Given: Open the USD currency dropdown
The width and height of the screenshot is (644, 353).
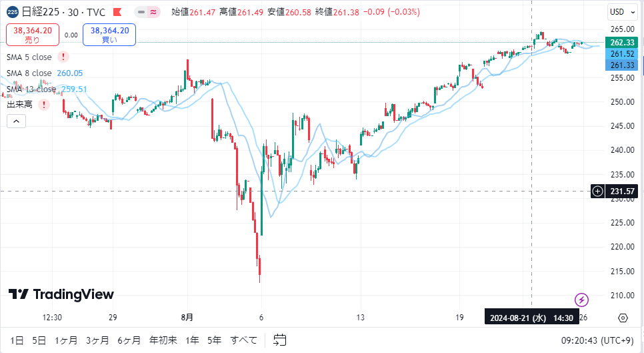Looking at the screenshot, I should click(x=623, y=12).
